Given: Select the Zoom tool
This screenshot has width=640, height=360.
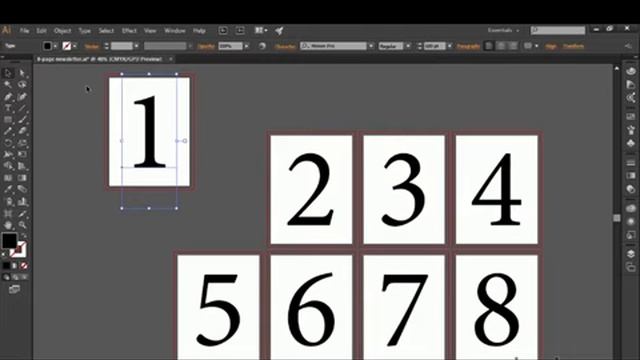Looking at the screenshot, I should tap(22, 225).
